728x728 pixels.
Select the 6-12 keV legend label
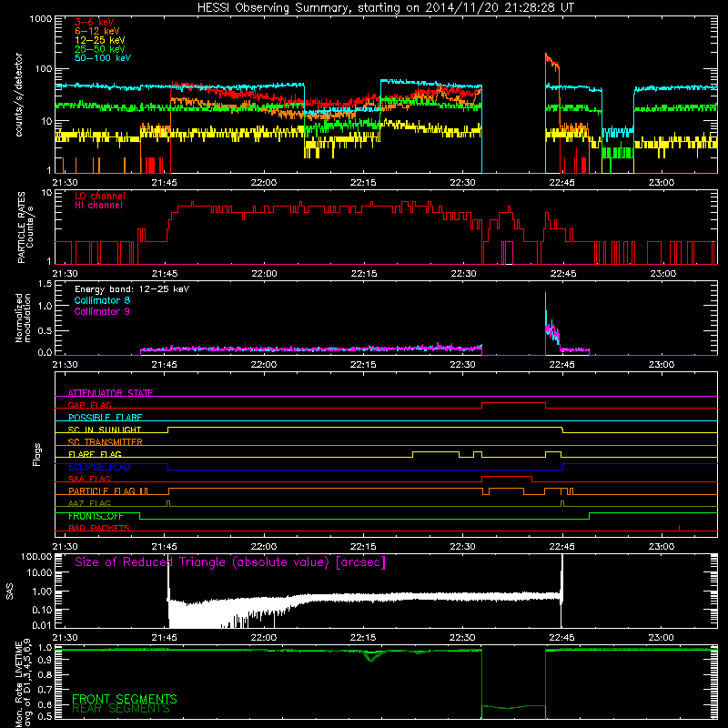point(96,31)
